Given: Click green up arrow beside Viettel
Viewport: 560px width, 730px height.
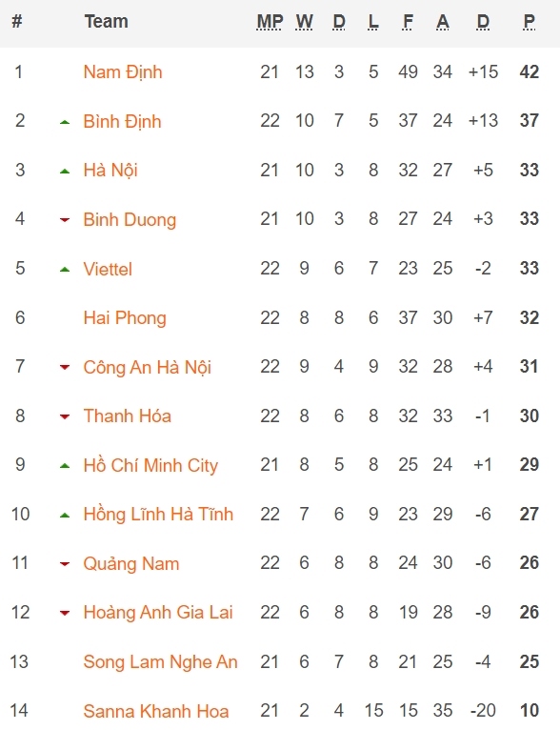Looking at the screenshot, I should point(65,270).
